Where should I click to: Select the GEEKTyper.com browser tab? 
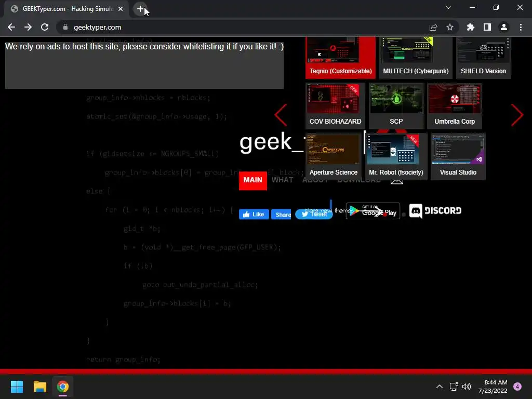tap(66, 9)
